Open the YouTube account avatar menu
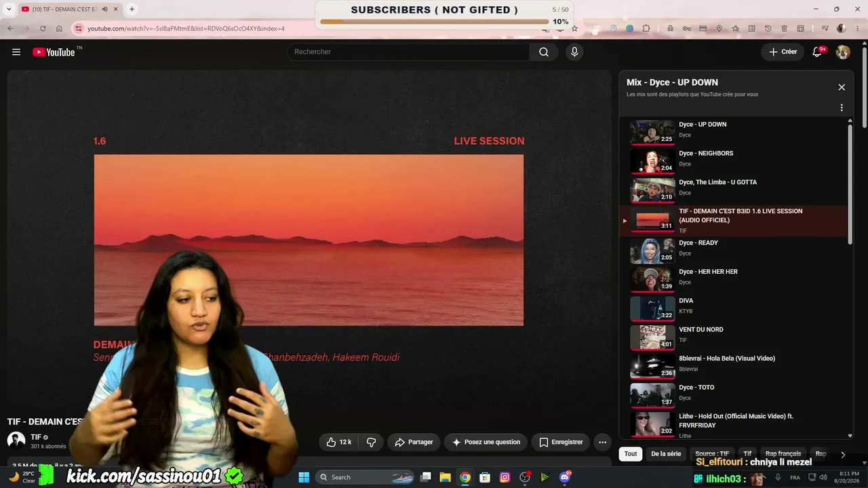The height and width of the screenshot is (488, 868). pos(843,52)
